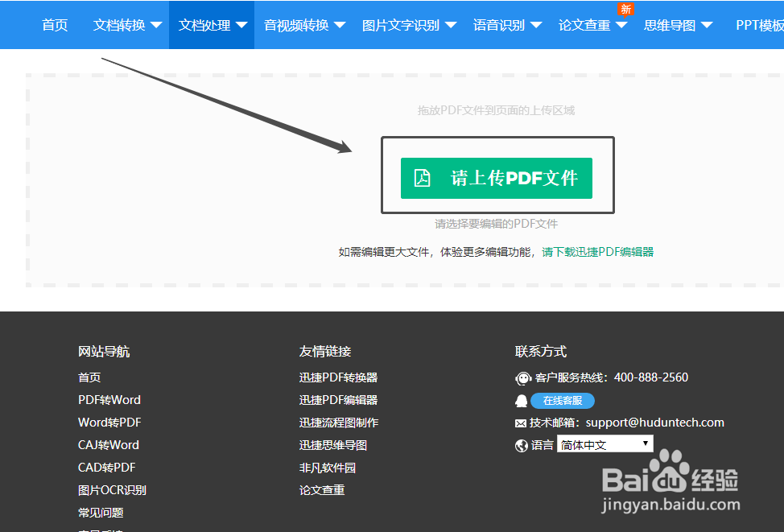Open the footer 首页 link
Viewport: 784px width, 532px height.
89,377
